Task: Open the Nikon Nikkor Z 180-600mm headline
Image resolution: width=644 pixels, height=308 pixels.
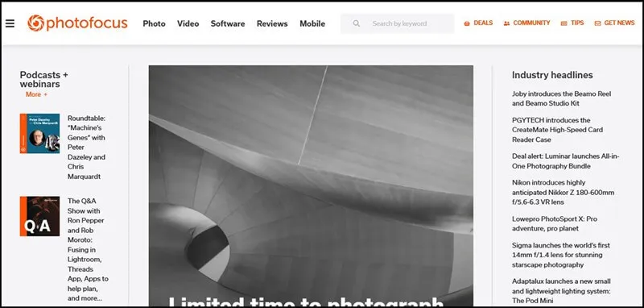Action: (563, 192)
